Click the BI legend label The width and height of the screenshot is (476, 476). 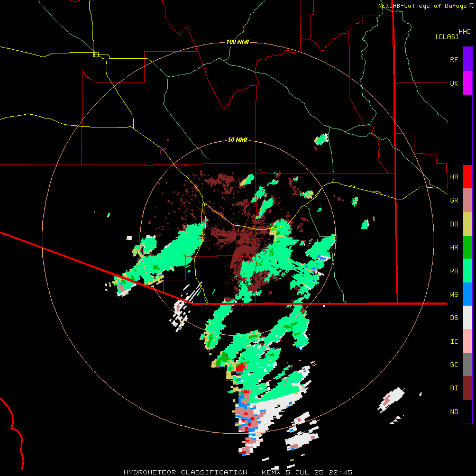coord(454,388)
